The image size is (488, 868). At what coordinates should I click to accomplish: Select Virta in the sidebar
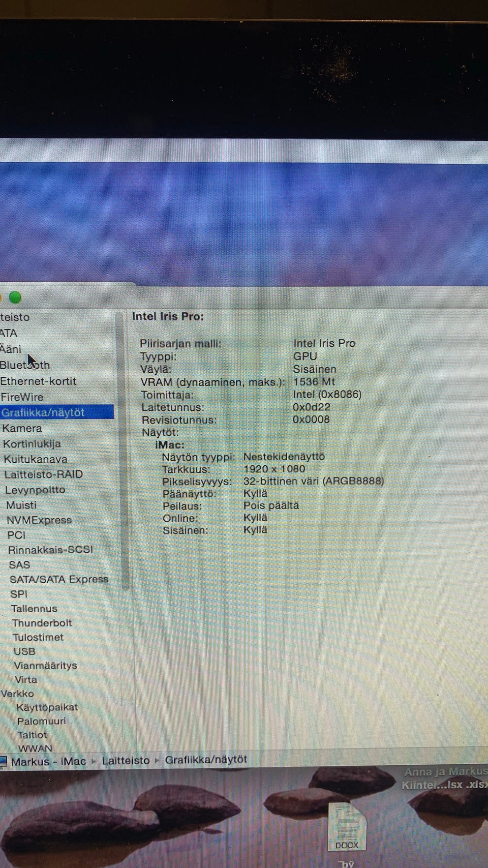(x=26, y=680)
